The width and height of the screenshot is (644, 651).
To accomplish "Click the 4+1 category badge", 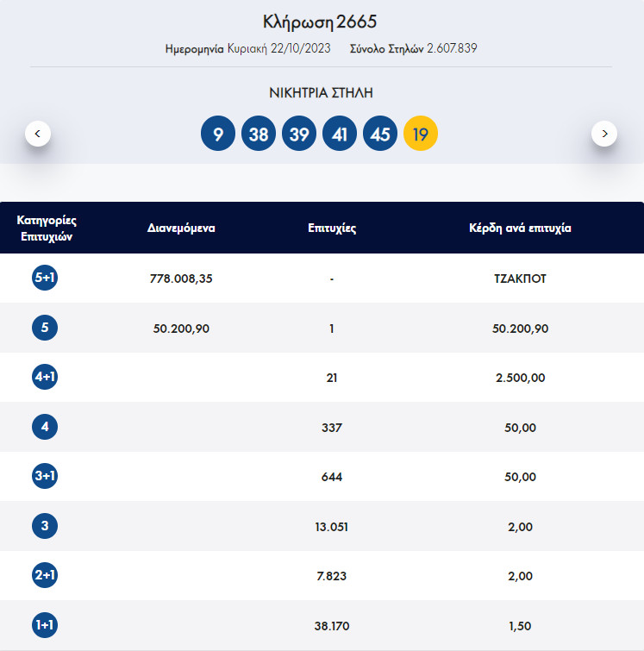I will click(x=45, y=378).
